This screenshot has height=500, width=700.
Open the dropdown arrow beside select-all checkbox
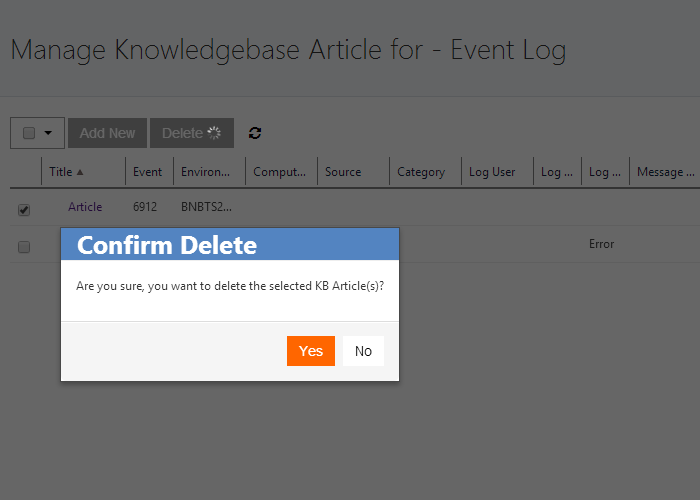coord(48,133)
